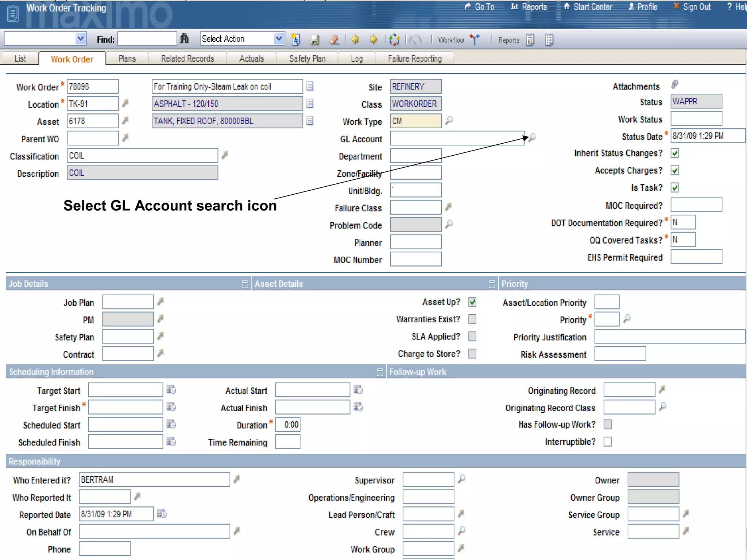Open the Supervisor lookup magnifier
The height and width of the screenshot is (560, 747).
461,478
